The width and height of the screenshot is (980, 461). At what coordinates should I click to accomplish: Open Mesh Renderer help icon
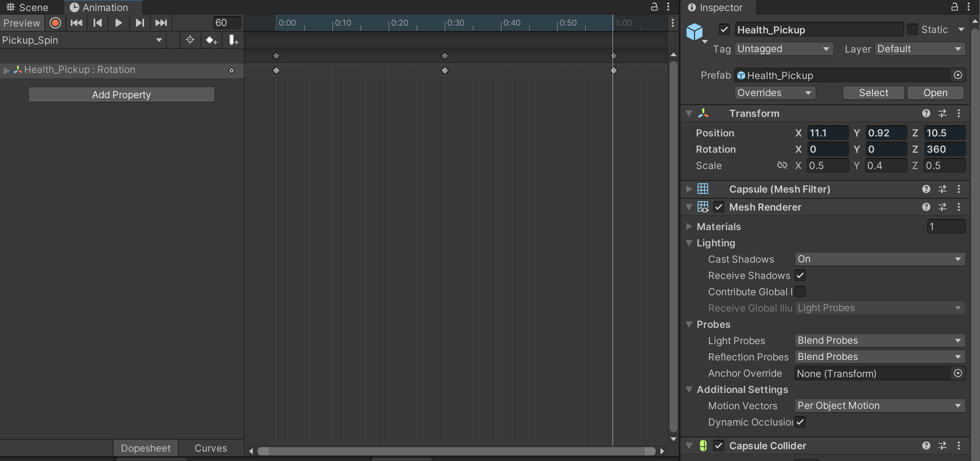tap(926, 207)
